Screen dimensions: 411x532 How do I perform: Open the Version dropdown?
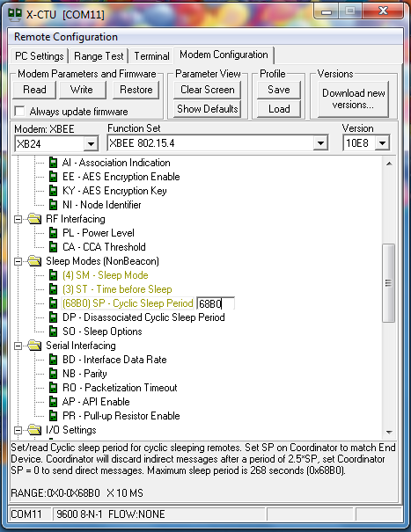(x=382, y=143)
